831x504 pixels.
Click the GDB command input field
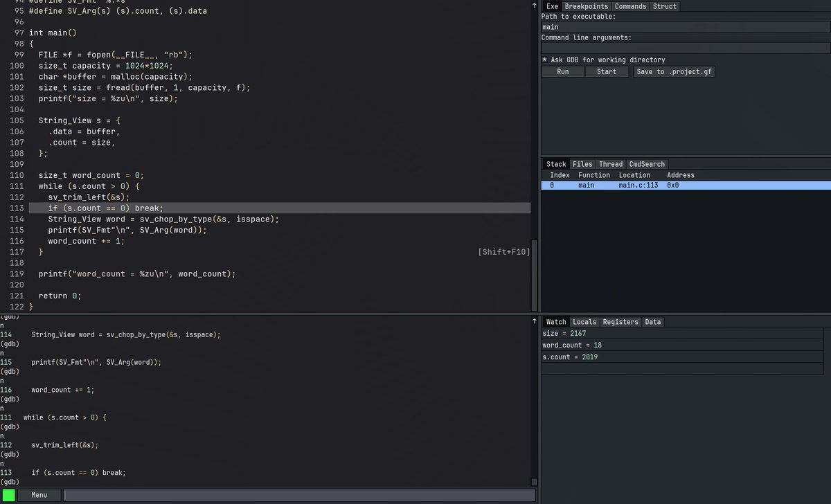[x=300, y=495]
